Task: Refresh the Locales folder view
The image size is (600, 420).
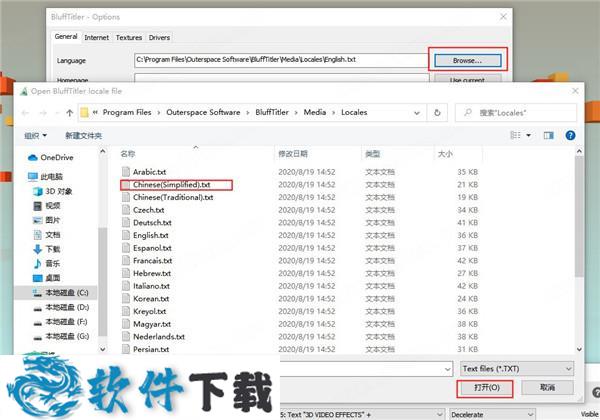Action: pyautogui.click(x=437, y=113)
